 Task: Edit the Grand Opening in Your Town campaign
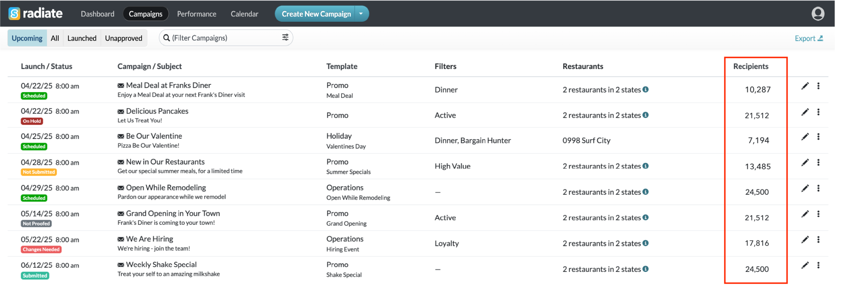pyautogui.click(x=805, y=214)
